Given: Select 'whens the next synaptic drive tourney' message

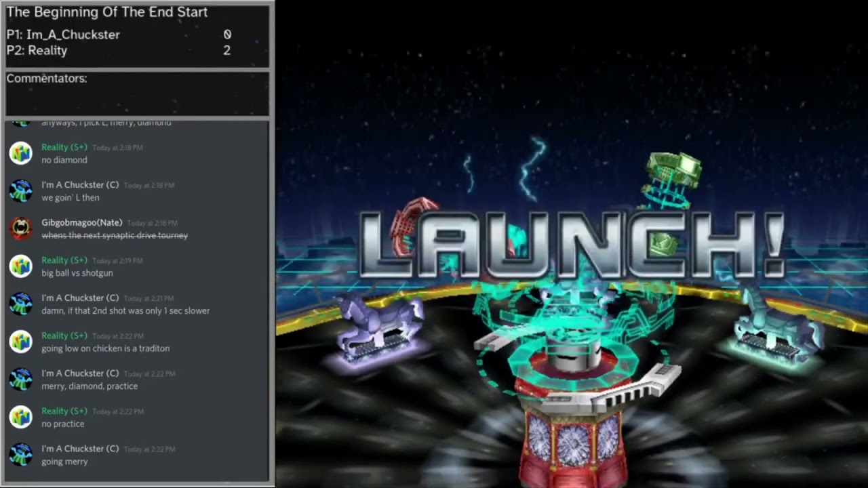Looking at the screenshot, I should [x=115, y=235].
